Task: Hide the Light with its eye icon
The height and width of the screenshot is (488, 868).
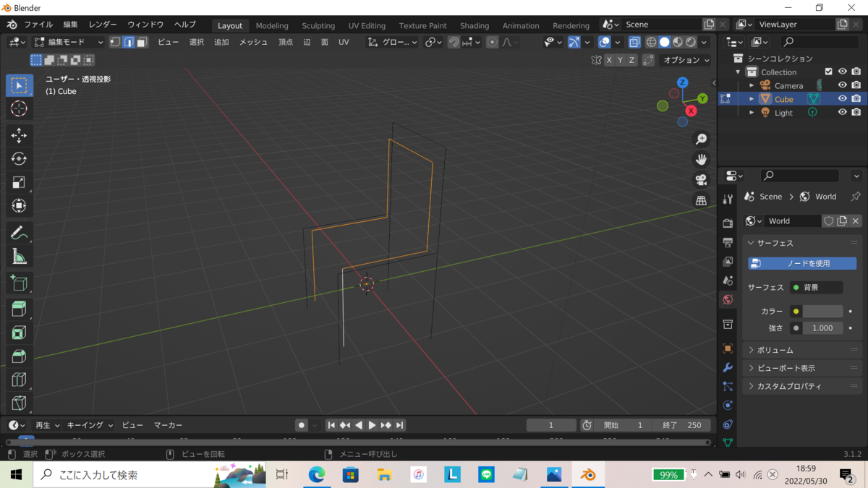Action: pyautogui.click(x=842, y=113)
